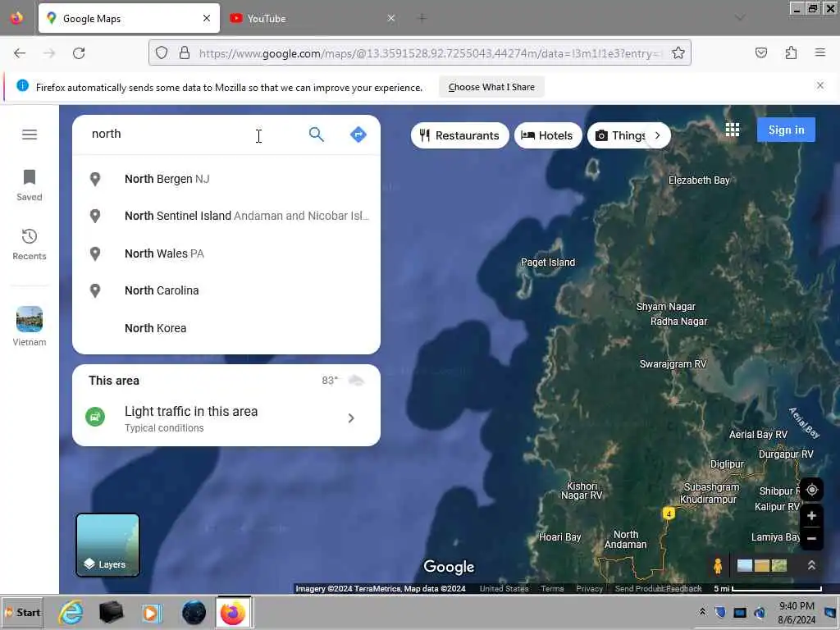
Task: Show your location on the map
Action: coord(811,490)
